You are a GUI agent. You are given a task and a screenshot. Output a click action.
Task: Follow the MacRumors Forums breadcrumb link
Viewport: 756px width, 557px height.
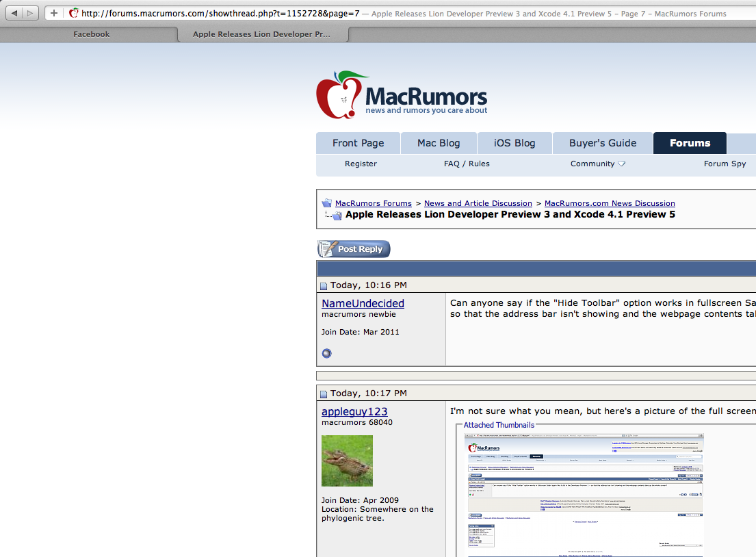click(x=373, y=203)
